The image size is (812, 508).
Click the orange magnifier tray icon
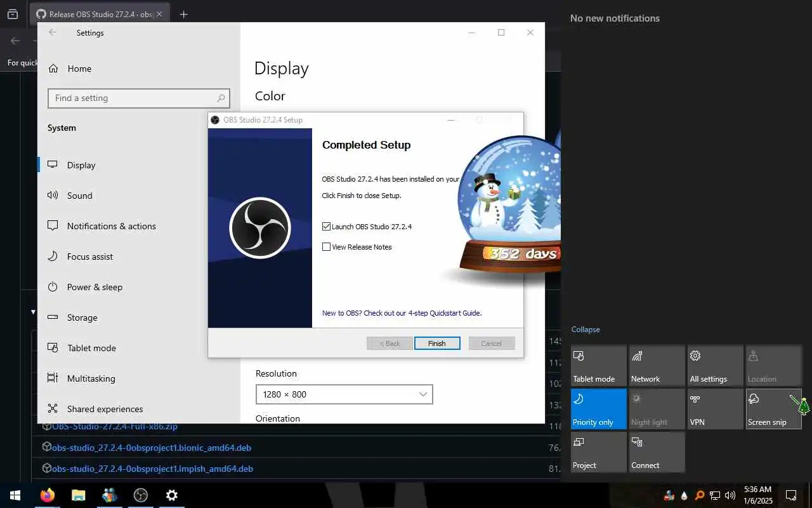point(700,495)
